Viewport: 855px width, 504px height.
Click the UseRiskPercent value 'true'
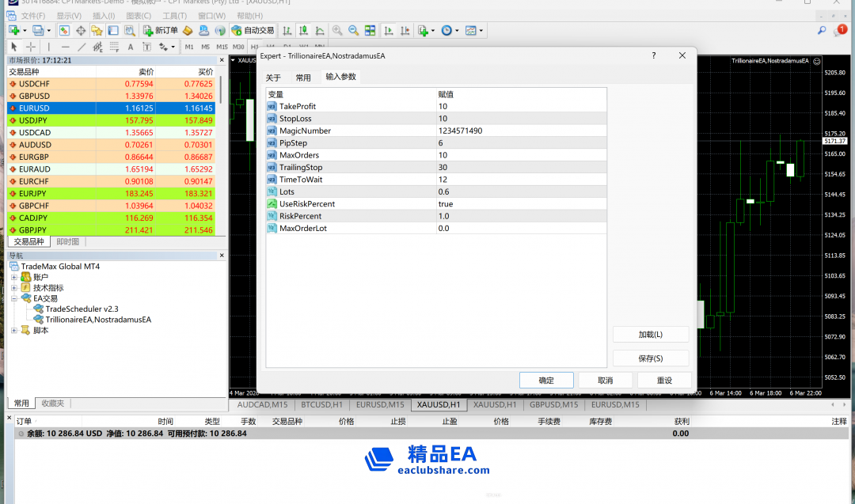pyautogui.click(x=445, y=204)
